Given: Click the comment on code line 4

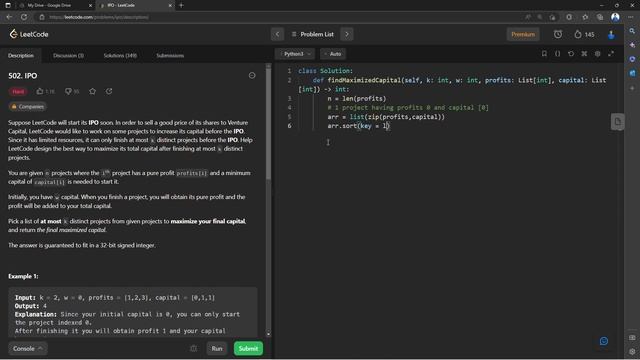Looking at the screenshot, I should click(x=408, y=107).
